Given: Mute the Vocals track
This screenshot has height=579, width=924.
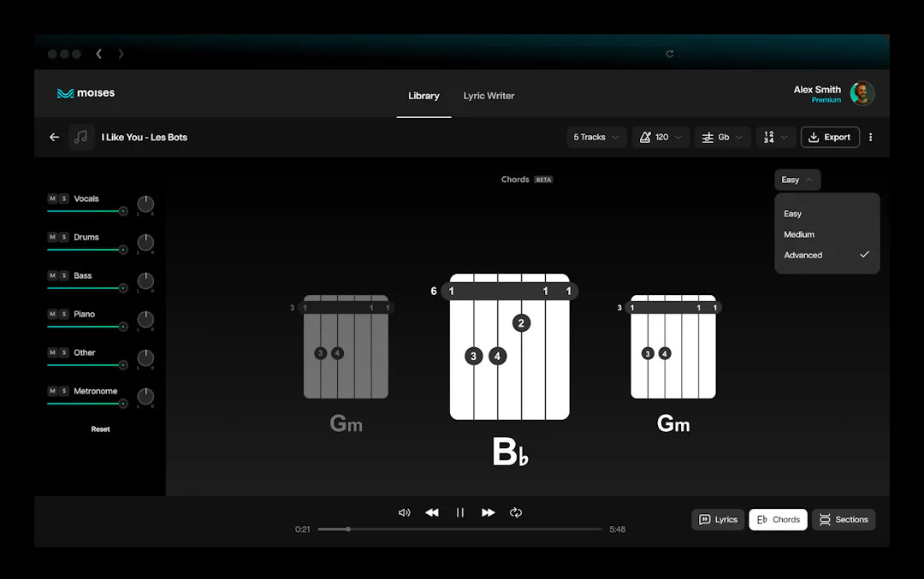Looking at the screenshot, I should [x=52, y=198].
